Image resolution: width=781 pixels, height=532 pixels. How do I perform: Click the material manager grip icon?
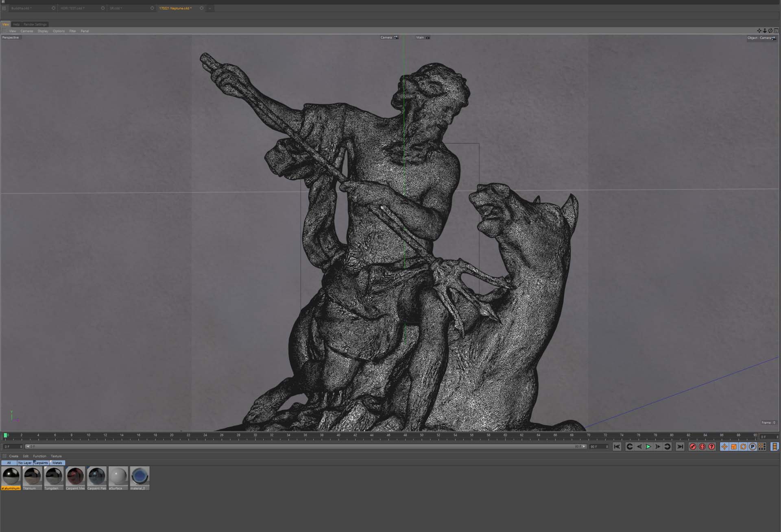pos(4,456)
